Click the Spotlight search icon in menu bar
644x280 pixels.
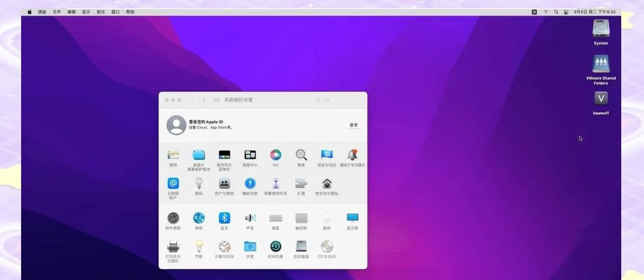(x=556, y=12)
